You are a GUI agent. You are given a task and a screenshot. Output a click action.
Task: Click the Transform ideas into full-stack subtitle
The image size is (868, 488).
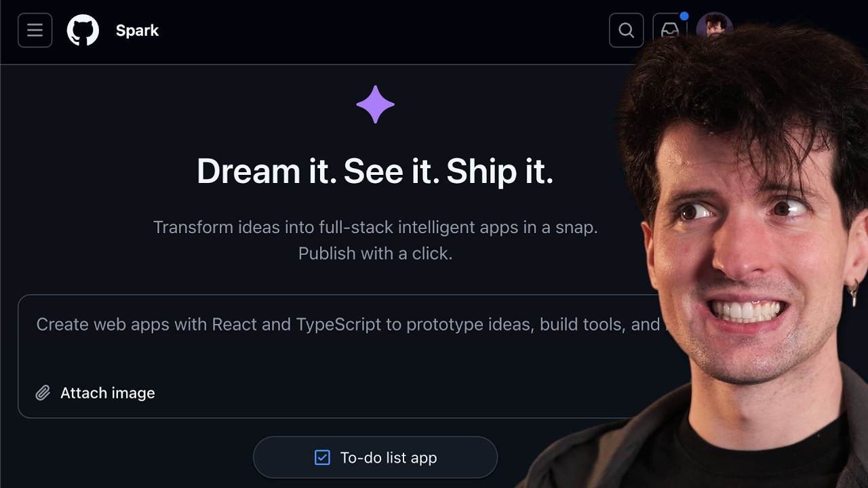[x=375, y=227]
